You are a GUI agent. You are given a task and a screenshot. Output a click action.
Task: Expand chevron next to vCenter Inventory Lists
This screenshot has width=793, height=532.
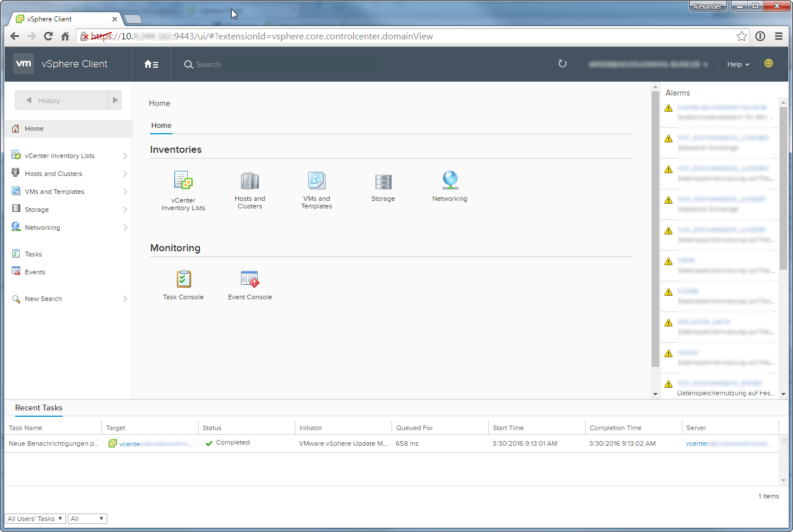[125, 156]
